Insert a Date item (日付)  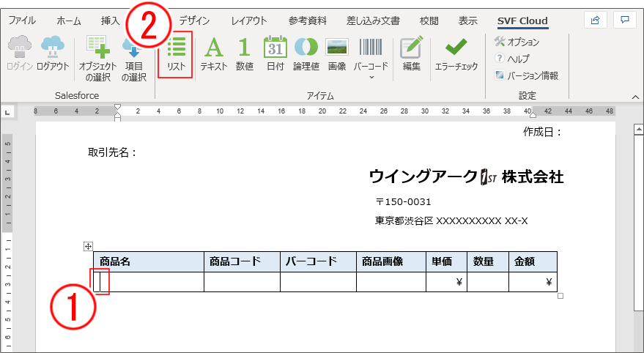click(275, 53)
